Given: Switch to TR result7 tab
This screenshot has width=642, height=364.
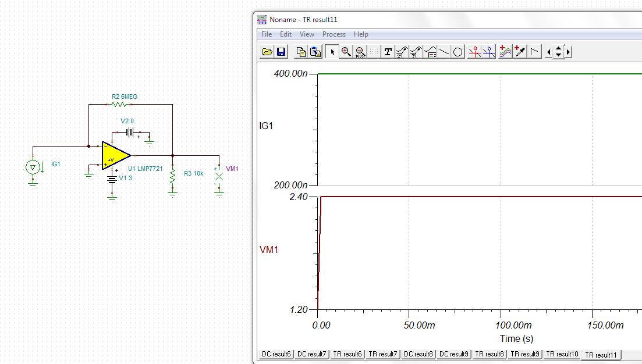Looking at the screenshot, I should (383, 354).
